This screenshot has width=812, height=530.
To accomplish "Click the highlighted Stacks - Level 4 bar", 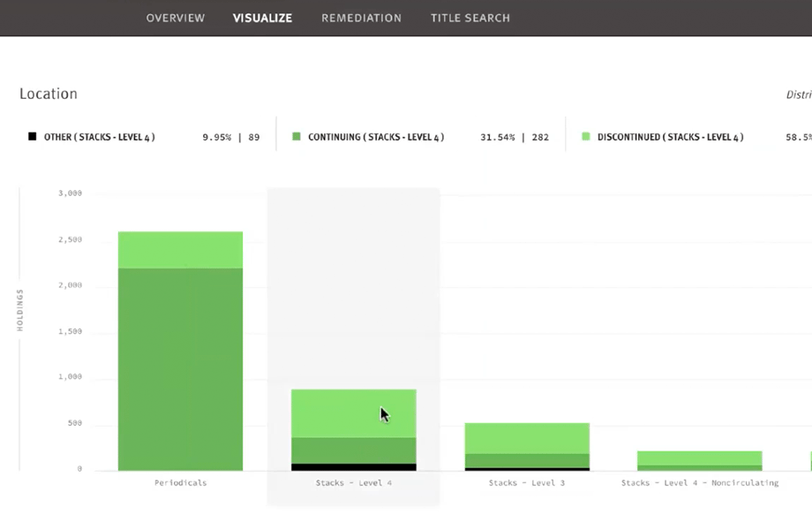I will pyautogui.click(x=353, y=428).
